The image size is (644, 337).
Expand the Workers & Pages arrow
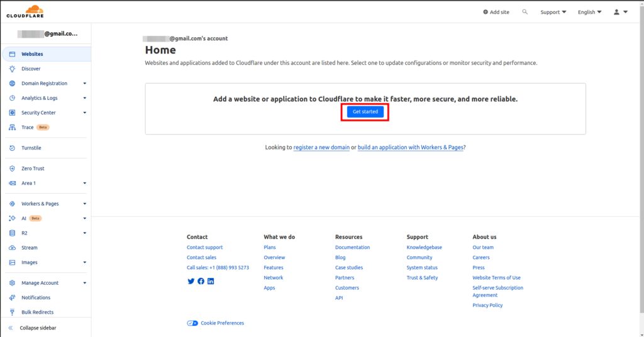[85, 204]
